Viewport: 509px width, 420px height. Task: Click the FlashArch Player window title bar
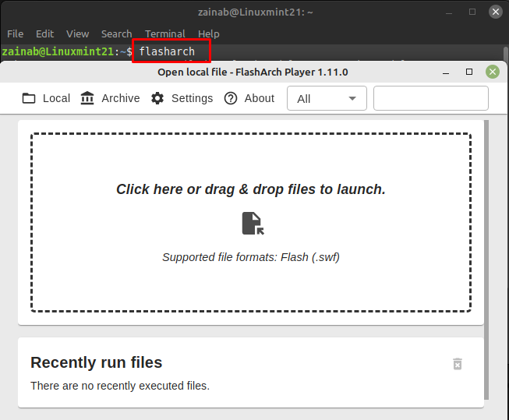click(x=253, y=72)
